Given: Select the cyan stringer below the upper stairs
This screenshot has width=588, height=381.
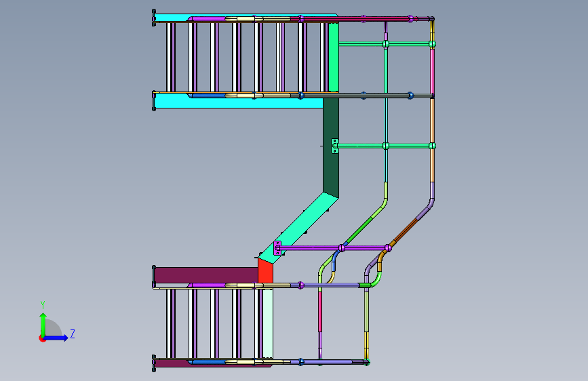Looking at the screenshot, I should coord(239,102).
